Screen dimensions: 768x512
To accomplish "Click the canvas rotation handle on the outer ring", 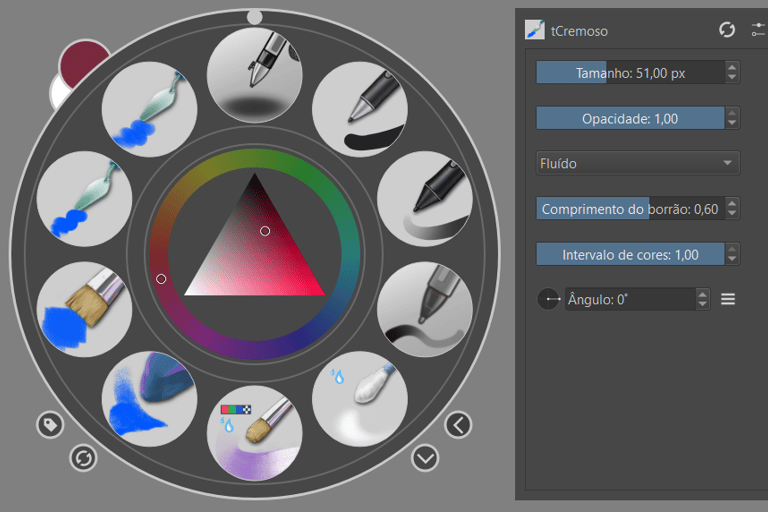I will tap(254, 17).
